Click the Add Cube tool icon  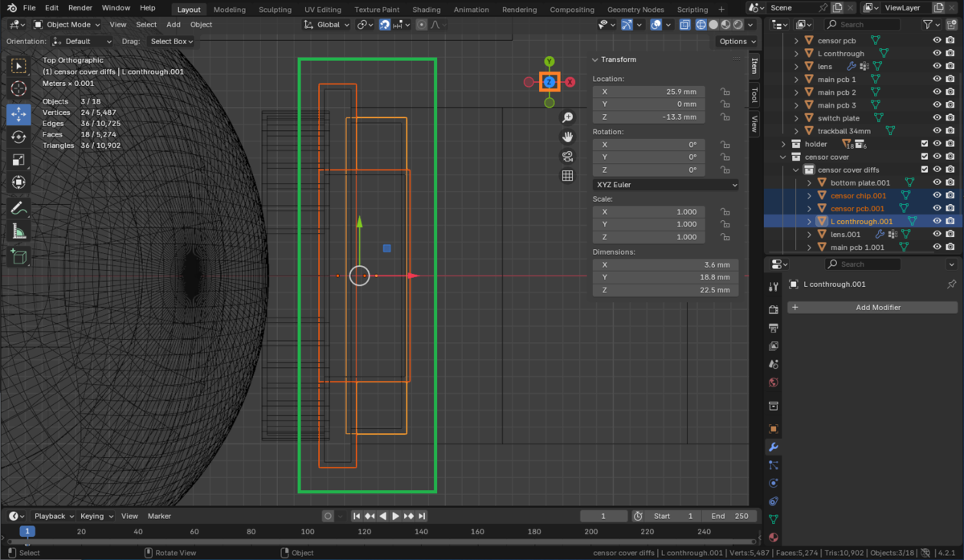point(19,257)
